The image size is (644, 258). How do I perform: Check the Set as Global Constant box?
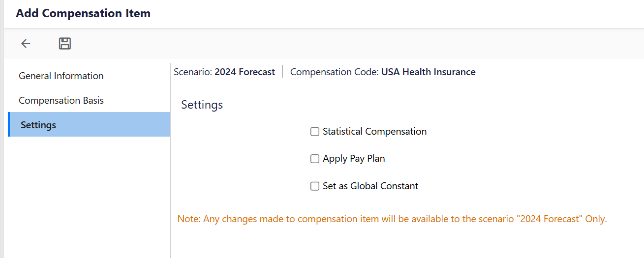click(315, 186)
